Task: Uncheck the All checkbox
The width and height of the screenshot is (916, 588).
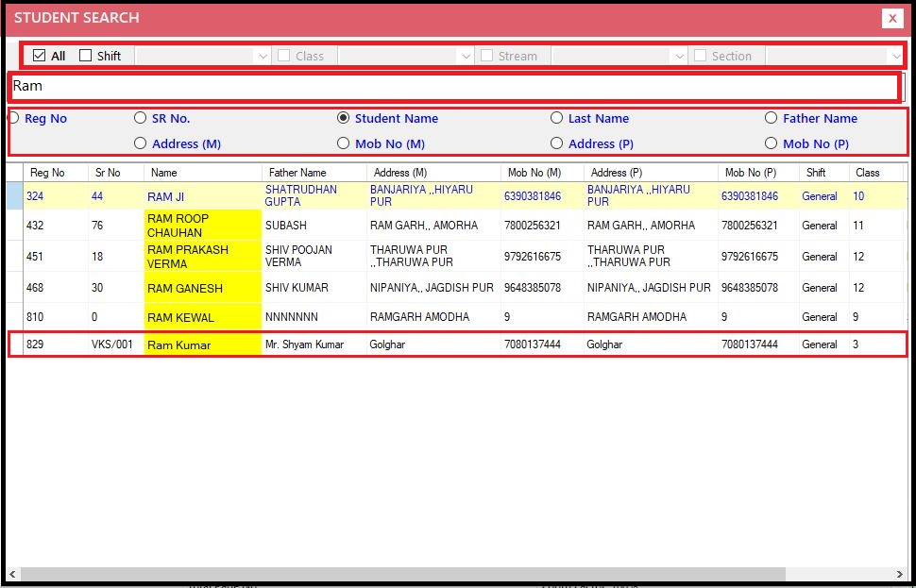Action: point(39,56)
